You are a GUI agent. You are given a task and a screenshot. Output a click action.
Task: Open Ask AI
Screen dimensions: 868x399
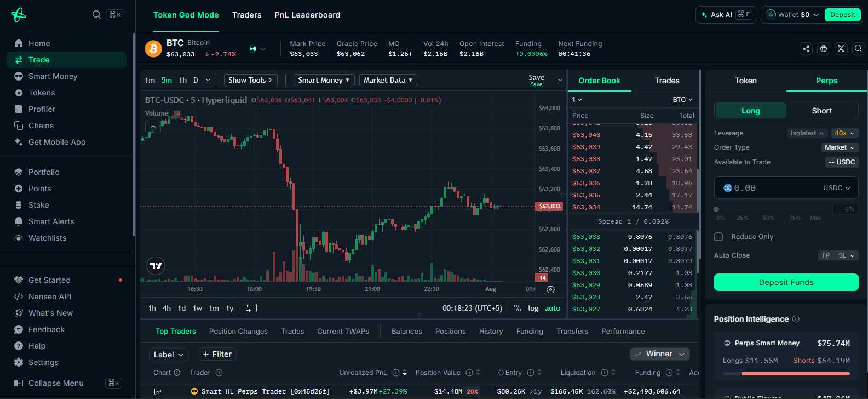point(726,15)
